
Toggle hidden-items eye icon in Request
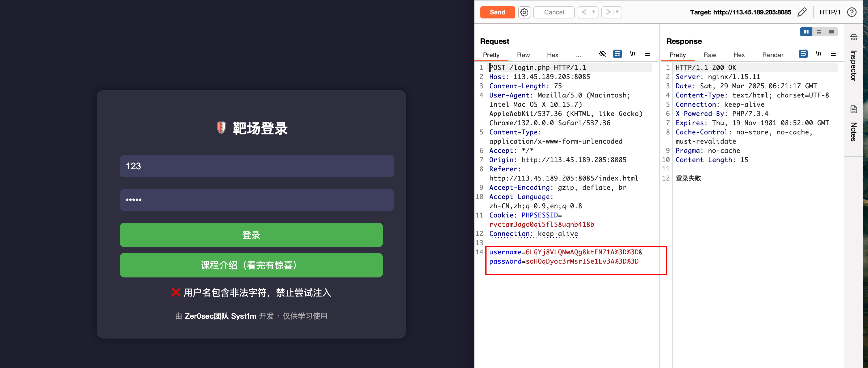tap(603, 54)
